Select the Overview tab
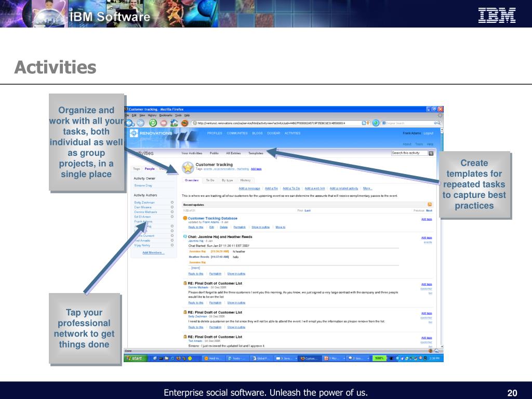The height and width of the screenshot is (399, 532). point(192,180)
